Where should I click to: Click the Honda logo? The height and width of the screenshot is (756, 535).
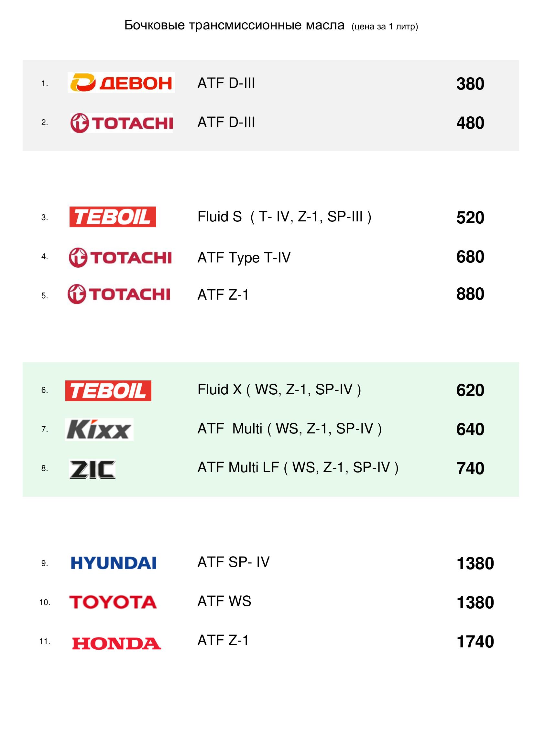point(117,644)
